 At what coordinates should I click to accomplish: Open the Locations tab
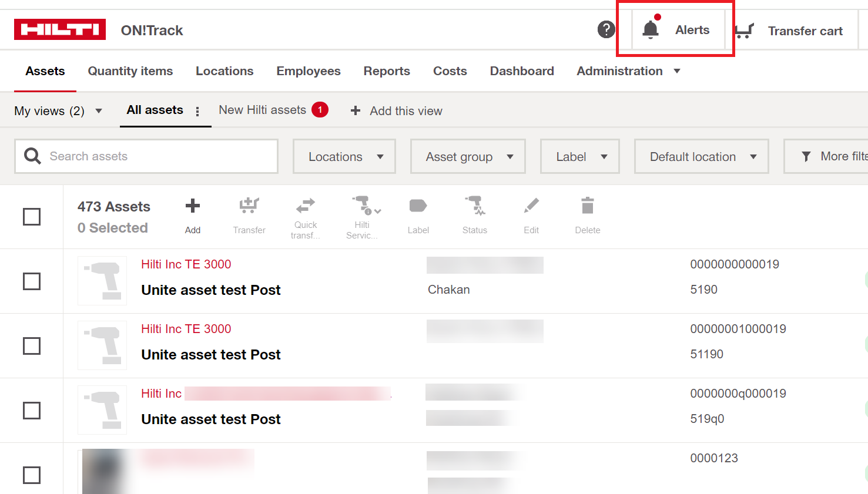[224, 71]
